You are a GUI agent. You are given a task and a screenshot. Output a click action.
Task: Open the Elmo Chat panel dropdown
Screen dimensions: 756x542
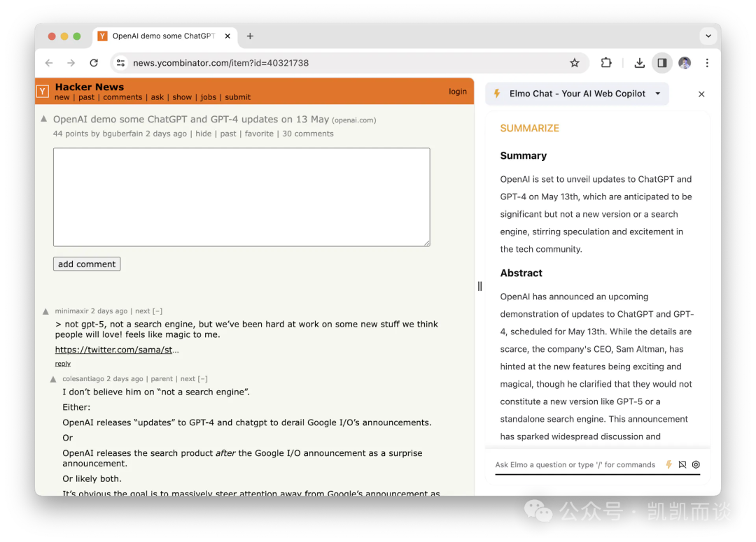click(657, 94)
